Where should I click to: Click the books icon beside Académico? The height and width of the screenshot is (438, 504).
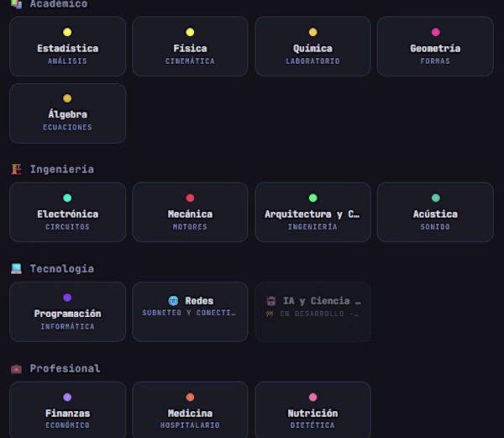click(17, 4)
